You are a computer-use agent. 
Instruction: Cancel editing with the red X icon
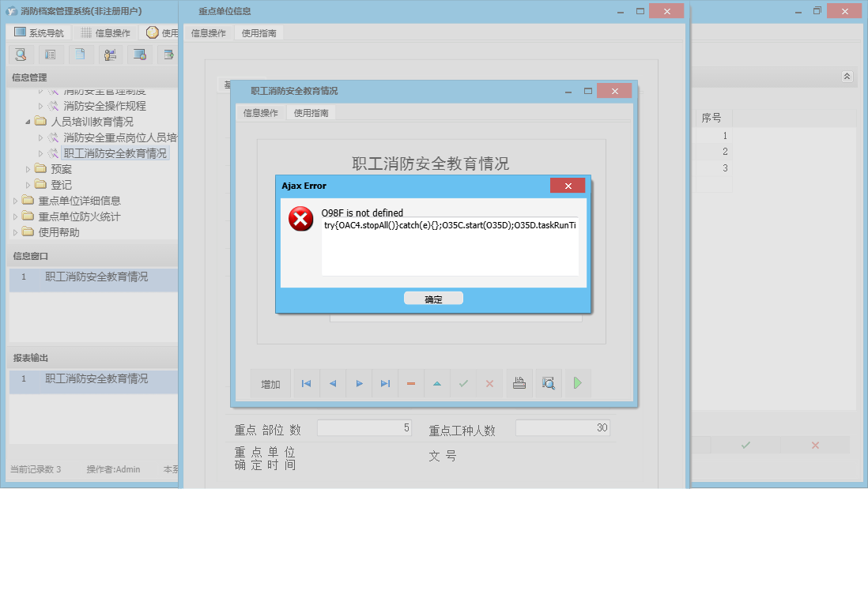[489, 383]
